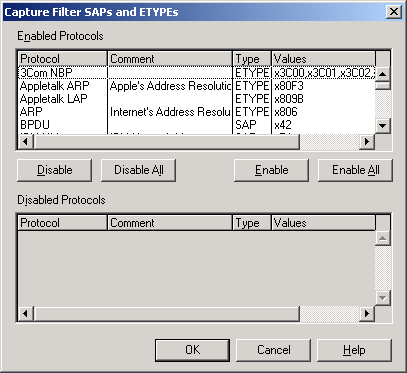
Task: Open Help for this dialog
Action: [354, 350]
